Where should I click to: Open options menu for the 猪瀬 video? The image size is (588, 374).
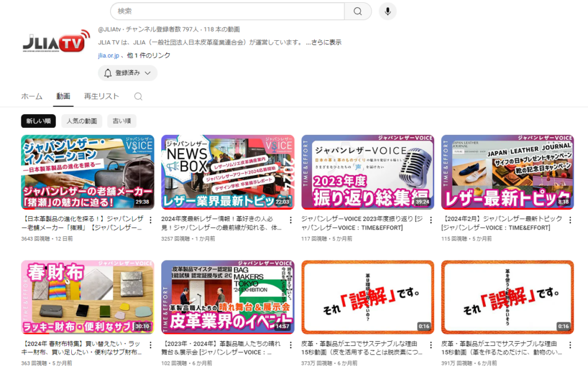click(x=150, y=220)
